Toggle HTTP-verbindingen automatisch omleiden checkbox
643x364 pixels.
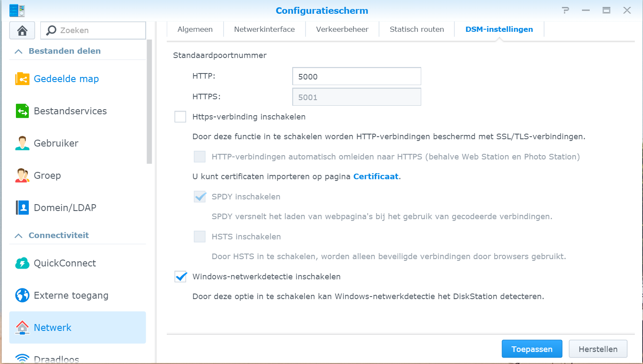[200, 157]
